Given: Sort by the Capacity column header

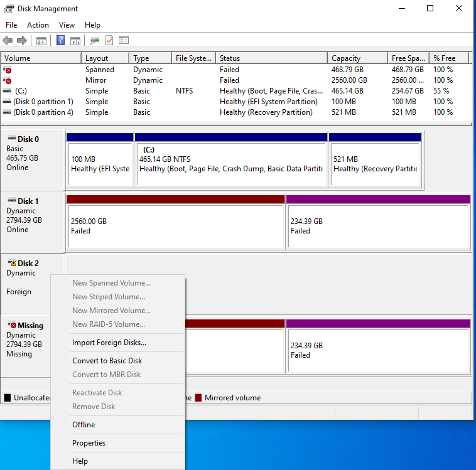Looking at the screenshot, I should point(357,58).
